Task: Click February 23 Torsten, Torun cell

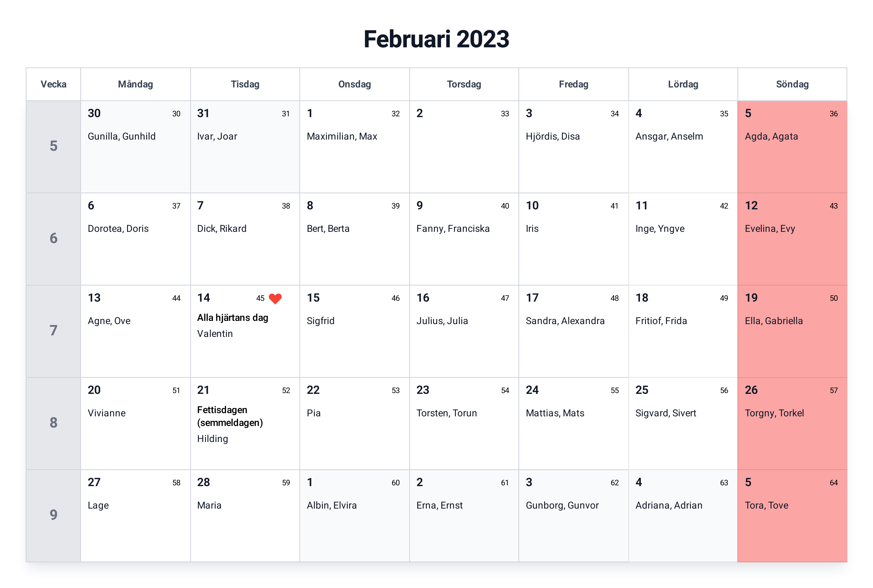Action: [464, 423]
